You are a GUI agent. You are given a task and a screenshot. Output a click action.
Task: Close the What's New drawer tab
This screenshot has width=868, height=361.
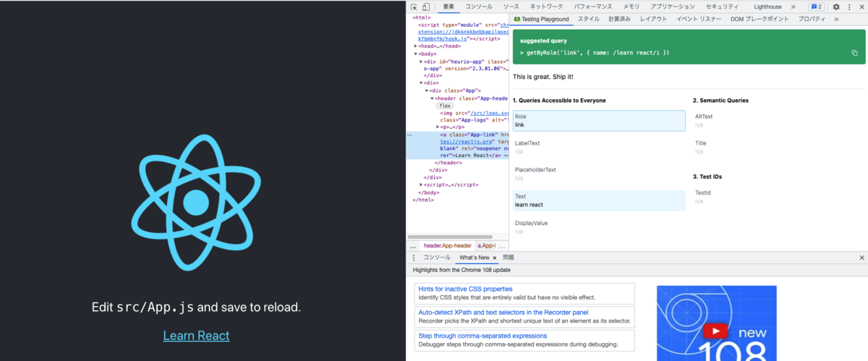(495, 258)
